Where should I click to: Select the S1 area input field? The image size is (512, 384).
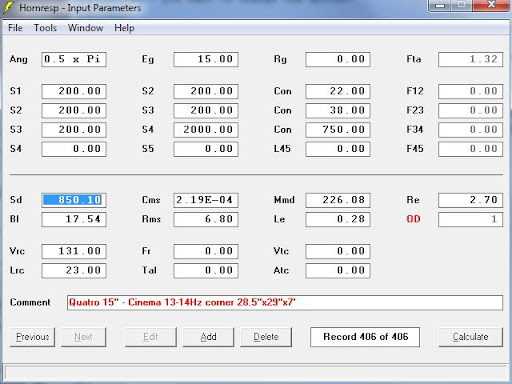pos(74,91)
